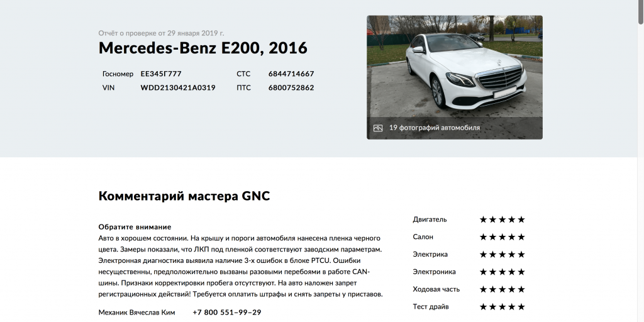Click the Обратите внимание subheading
644x322 pixels.
click(135, 227)
